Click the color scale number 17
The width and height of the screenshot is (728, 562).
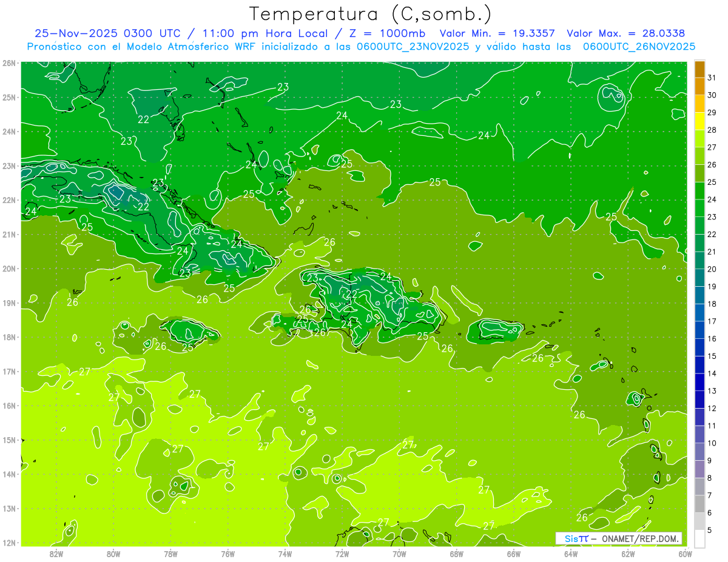(712, 321)
